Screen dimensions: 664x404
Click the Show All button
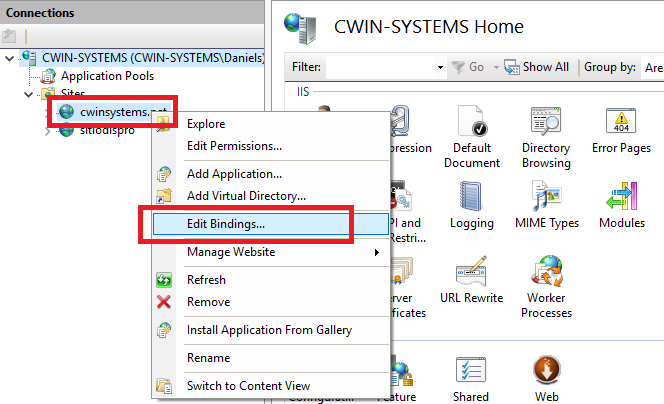coord(537,67)
